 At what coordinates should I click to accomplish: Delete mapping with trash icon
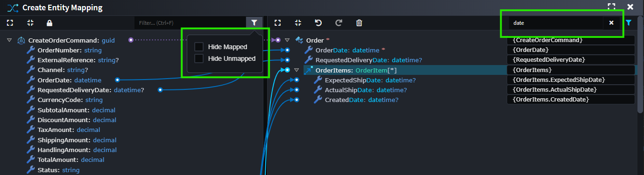(359, 22)
